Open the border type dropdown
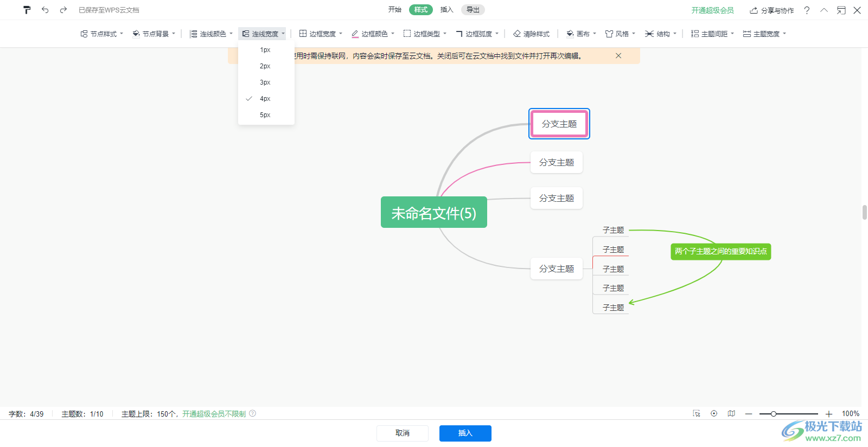The width and height of the screenshot is (868, 447). (x=425, y=34)
